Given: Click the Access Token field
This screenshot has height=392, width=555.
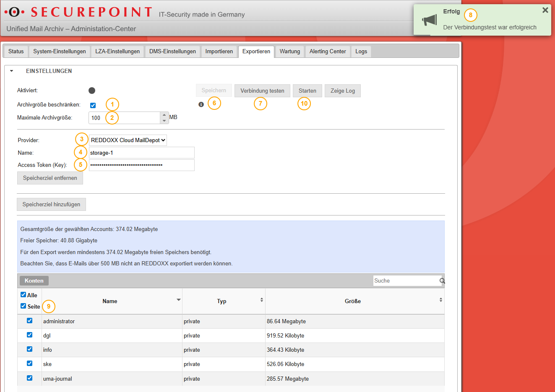Looking at the screenshot, I should 142,165.
